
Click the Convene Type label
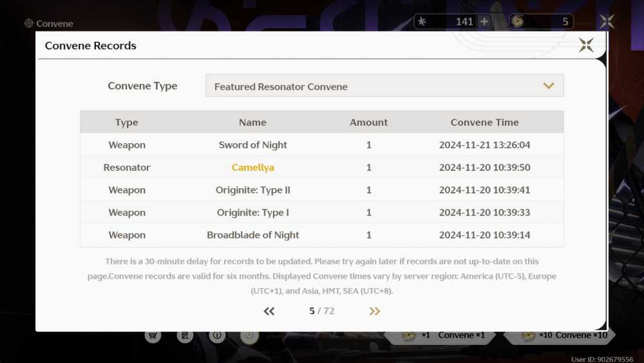click(142, 86)
